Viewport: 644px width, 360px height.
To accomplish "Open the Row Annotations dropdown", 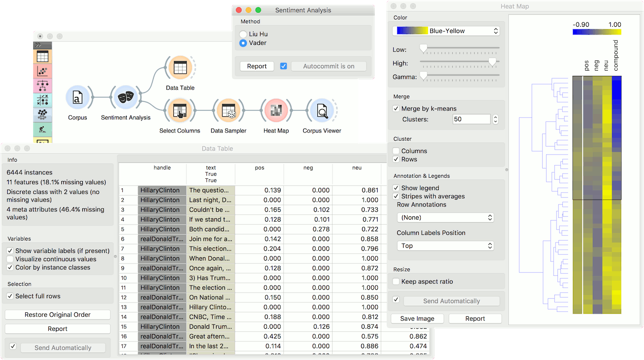I will click(445, 217).
